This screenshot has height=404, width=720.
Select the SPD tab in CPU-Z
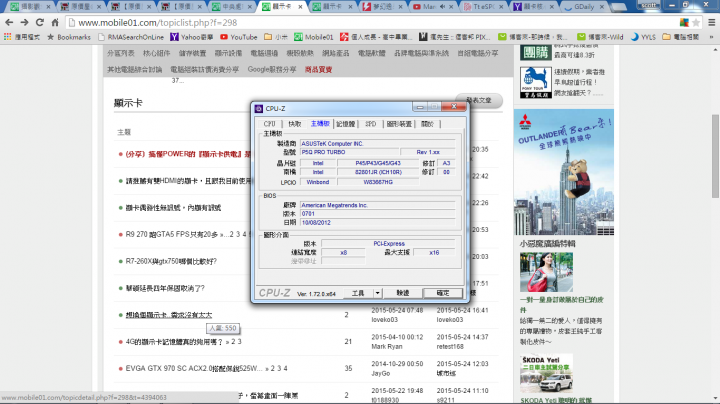[x=371, y=124]
